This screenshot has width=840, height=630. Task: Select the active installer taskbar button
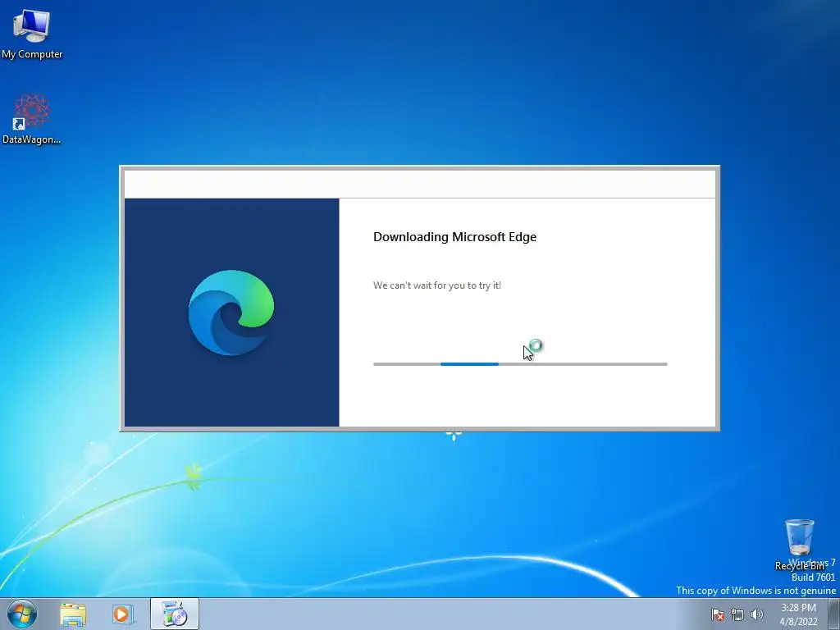(175, 614)
